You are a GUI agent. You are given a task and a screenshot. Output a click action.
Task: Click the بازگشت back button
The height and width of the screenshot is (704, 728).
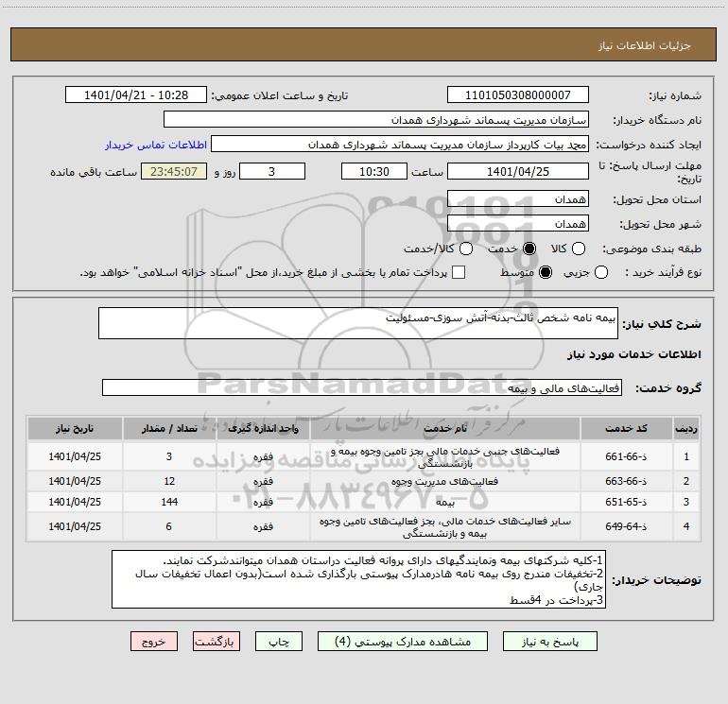point(217,642)
